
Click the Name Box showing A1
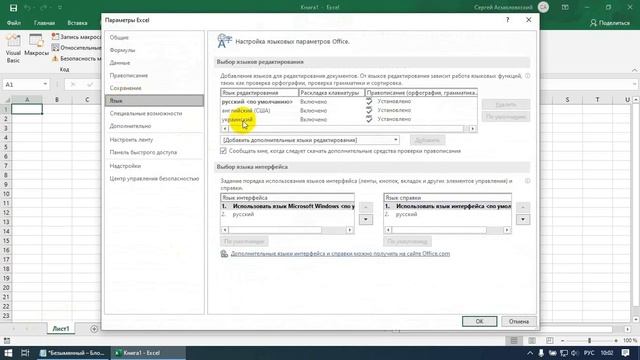22,84
